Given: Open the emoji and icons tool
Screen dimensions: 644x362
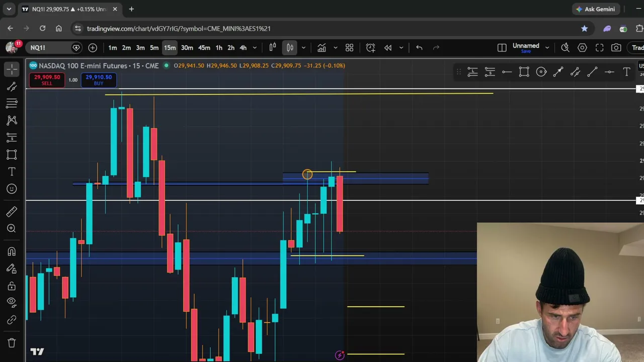Looking at the screenshot, I should 12,189.
